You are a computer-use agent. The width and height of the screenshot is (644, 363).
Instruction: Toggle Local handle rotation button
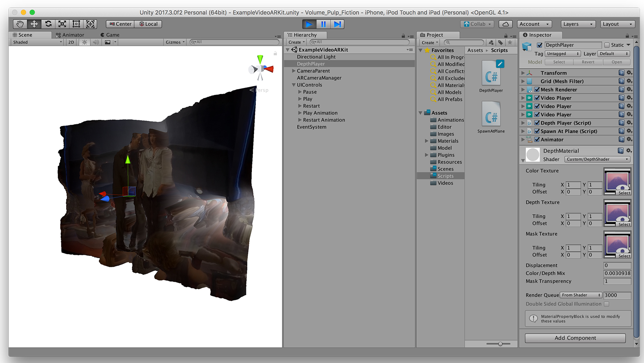point(148,24)
